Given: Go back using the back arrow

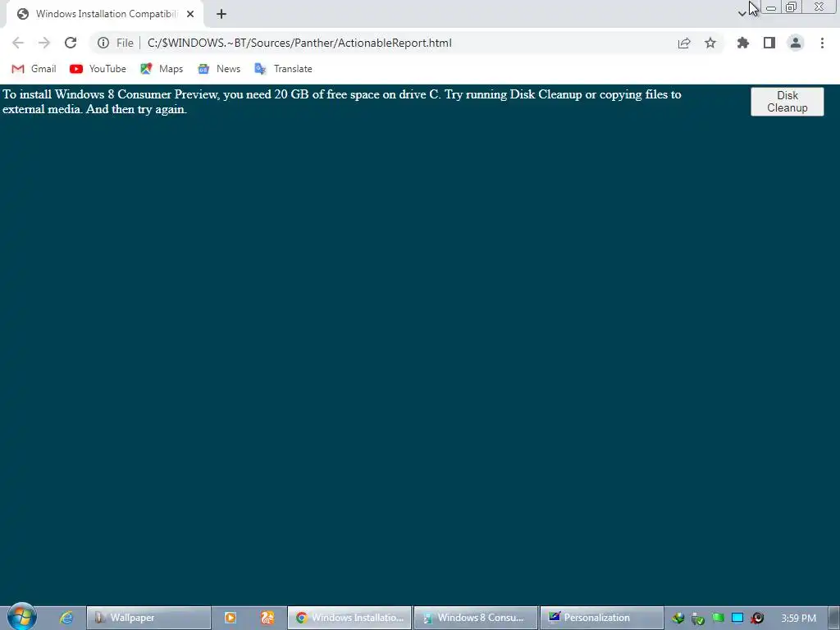Looking at the screenshot, I should tap(18, 43).
